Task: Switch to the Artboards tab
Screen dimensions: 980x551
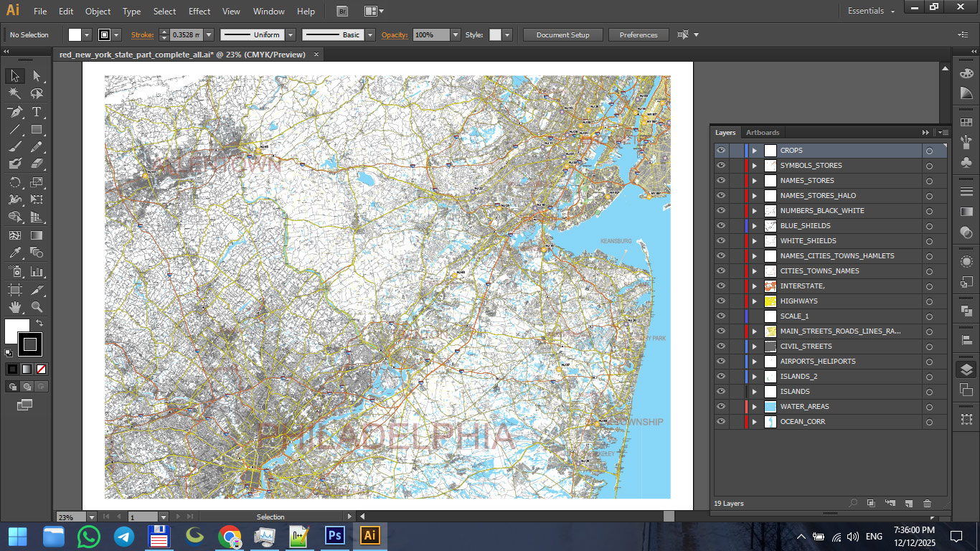Action: point(762,133)
